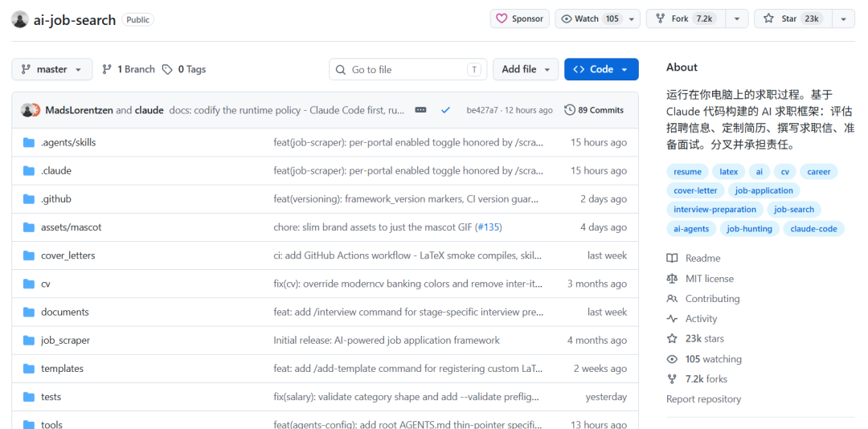868x429 pixels.
Task: Open the job_scraper folder name
Action: click(x=65, y=341)
